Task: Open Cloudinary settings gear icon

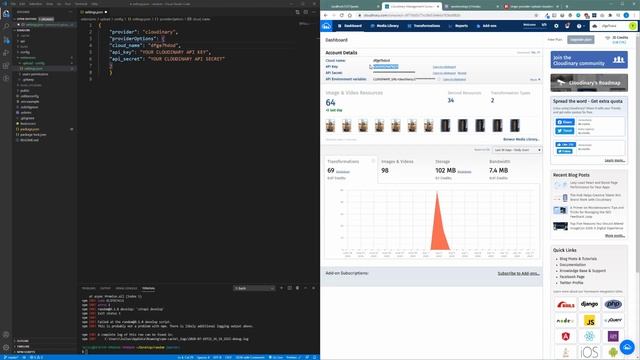Action: [x=556, y=26]
